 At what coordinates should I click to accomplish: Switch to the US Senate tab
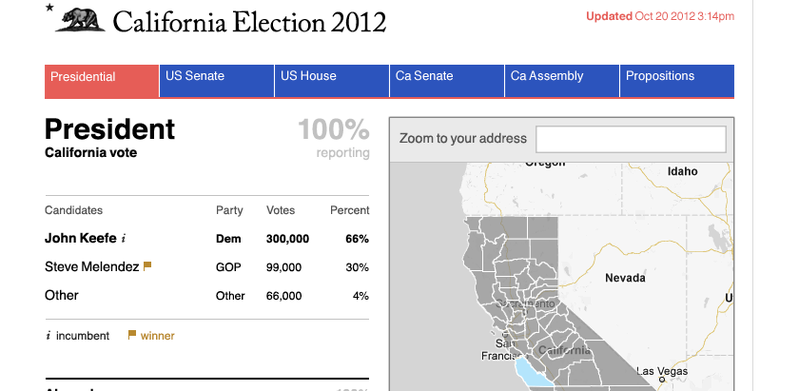tap(217, 81)
